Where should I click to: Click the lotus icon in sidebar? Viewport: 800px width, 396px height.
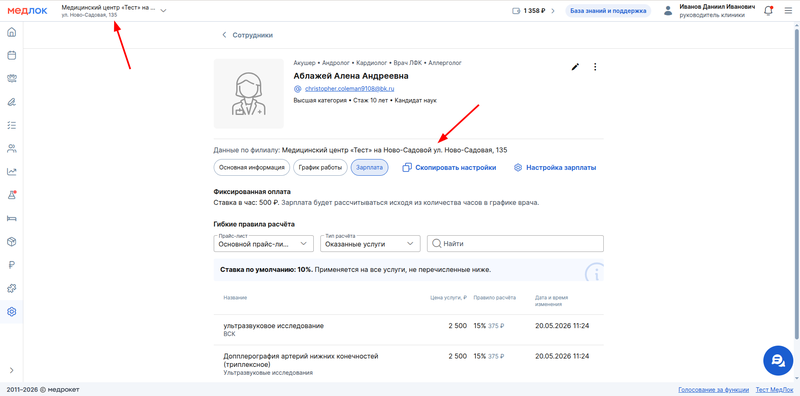[x=11, y=78]
